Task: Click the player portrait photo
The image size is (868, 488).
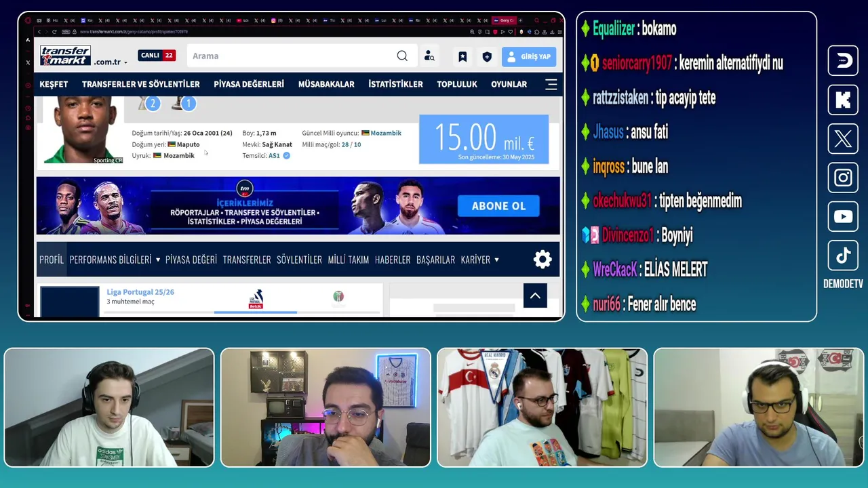Action: click(84, 129)
